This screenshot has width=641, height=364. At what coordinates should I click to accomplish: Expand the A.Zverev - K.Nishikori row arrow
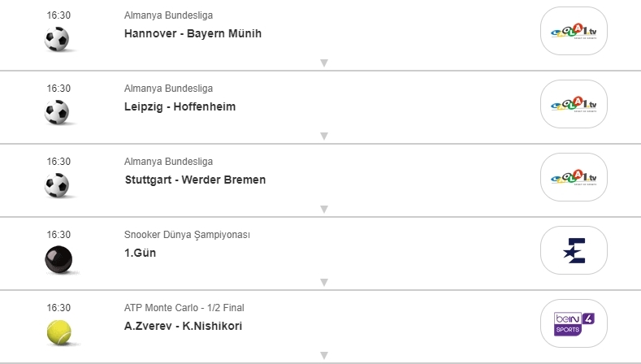pyautogui.click(x=323, y=355)
